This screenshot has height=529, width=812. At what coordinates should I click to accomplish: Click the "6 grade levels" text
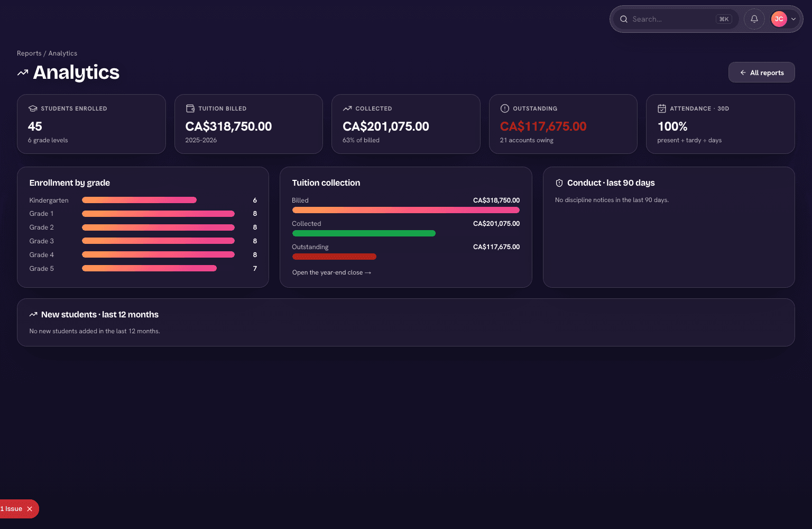pos(48,140)
